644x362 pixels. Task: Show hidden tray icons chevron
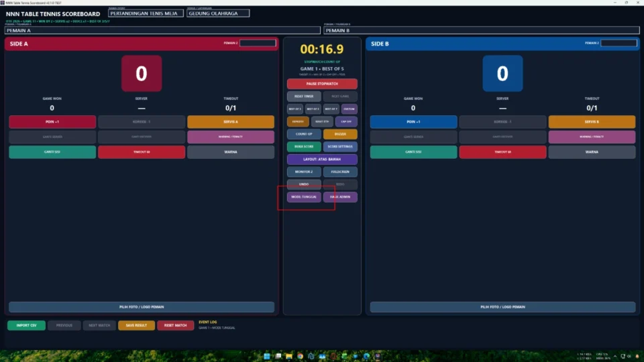tap(615, 356)
